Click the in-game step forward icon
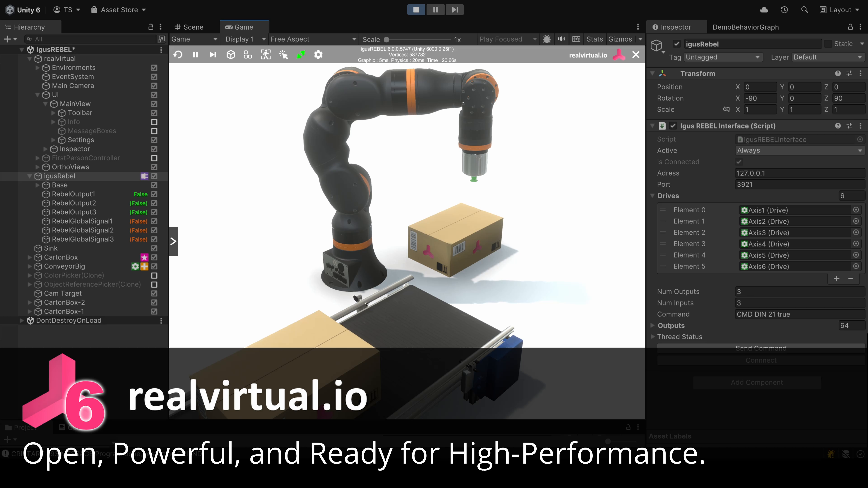The height and width of the screenshot is (488, 868). [x=213, y=54]
